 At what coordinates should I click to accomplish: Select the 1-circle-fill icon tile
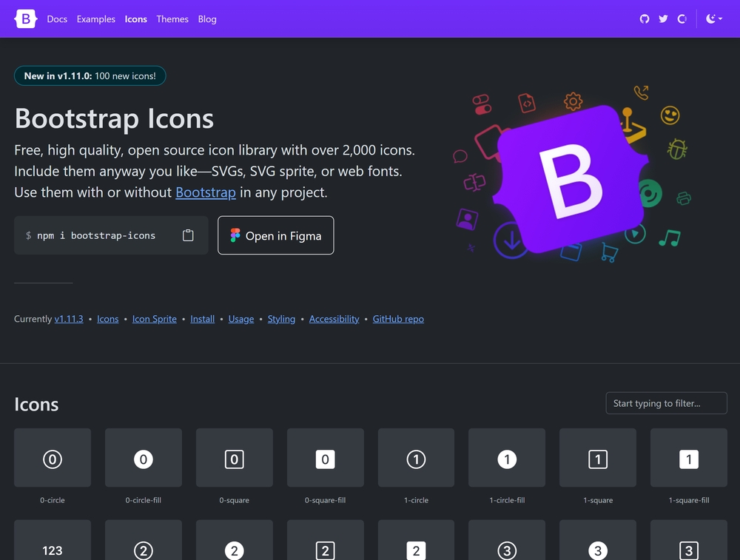point(507,458)
